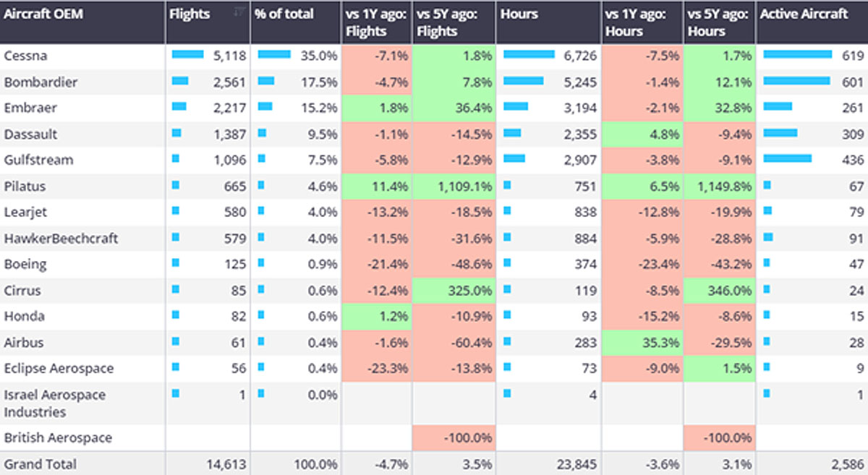Click Cessna flights value 5,118
The image size is (868, 475).
click(230, 56)
